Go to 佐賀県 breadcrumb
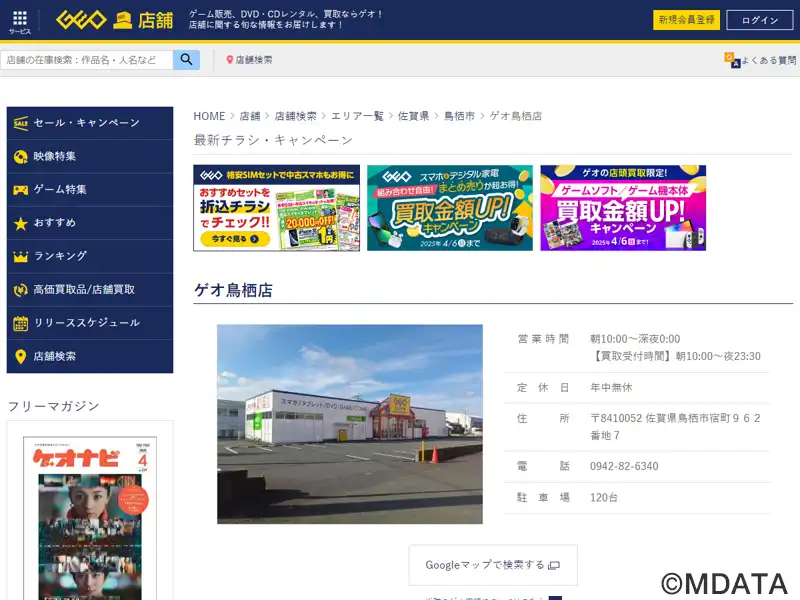 [x=413, y=116]
